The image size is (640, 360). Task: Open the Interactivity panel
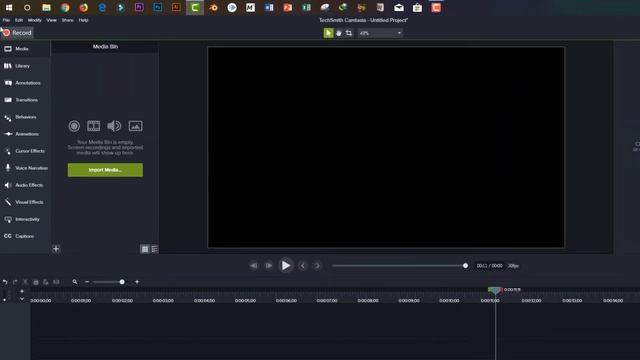coord(25,219)
